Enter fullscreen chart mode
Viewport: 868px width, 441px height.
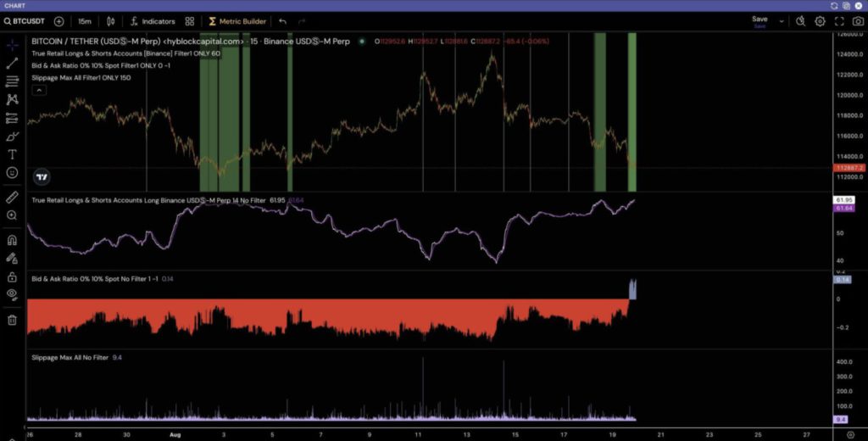[x=839, y=21]
